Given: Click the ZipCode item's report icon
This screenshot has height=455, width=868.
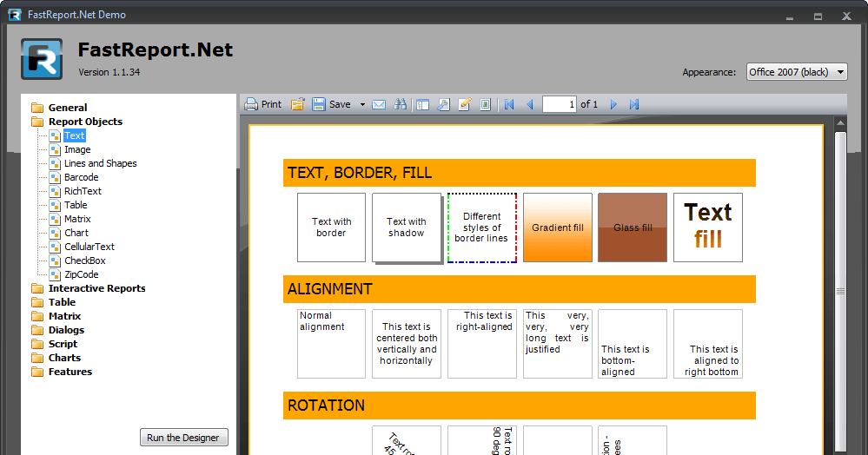Looking at the screenshot, I should point(55,274).
